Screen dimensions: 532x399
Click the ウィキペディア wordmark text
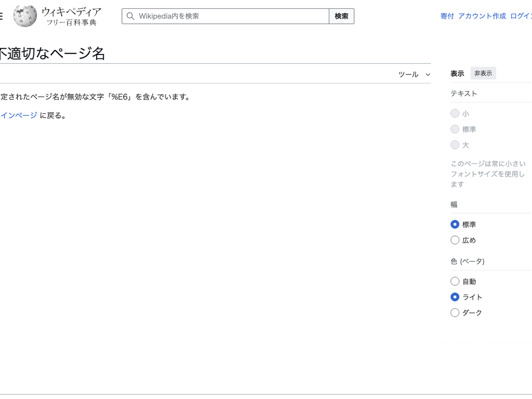71,12
